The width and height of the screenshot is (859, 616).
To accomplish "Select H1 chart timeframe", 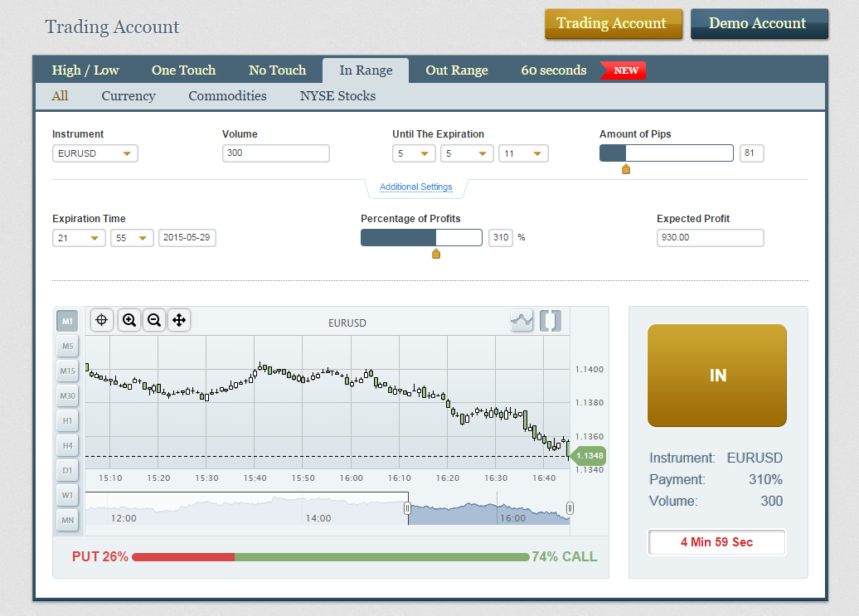I will (x=67, y=420).
